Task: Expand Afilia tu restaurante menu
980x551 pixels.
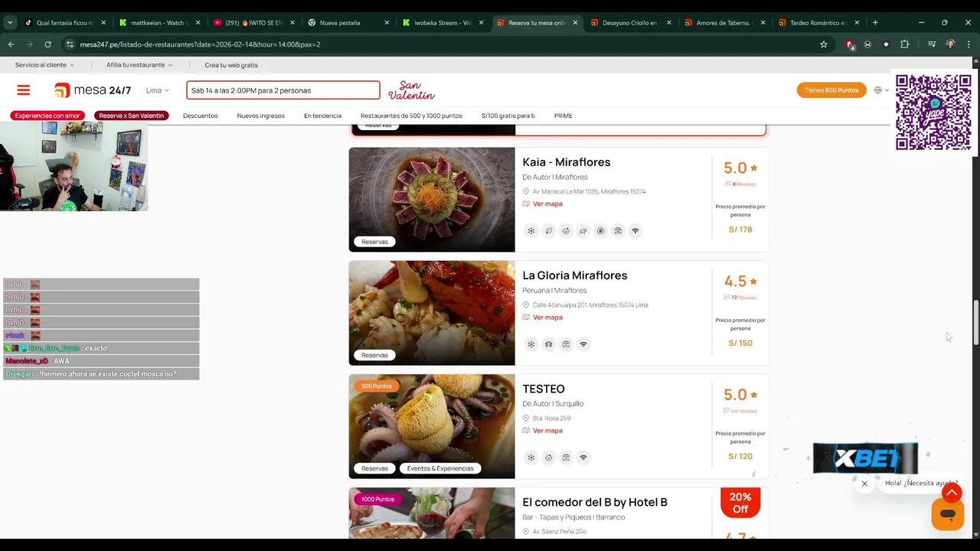Action: pos(139,65)
